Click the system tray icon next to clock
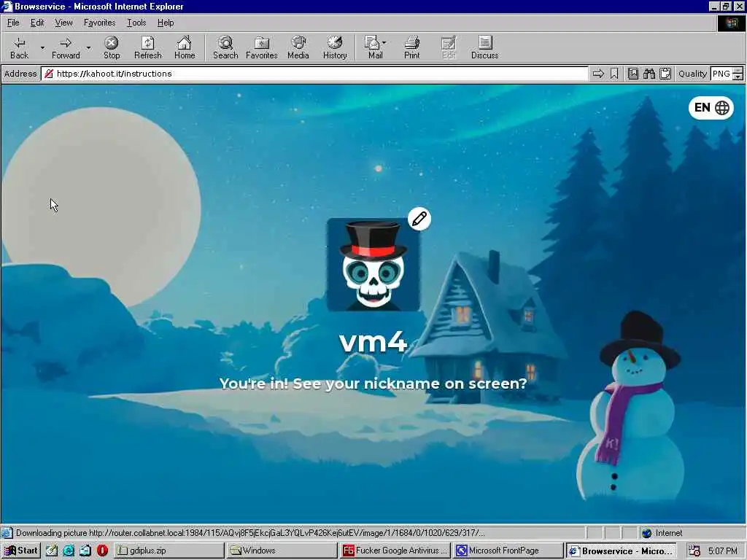 (694, 551)
